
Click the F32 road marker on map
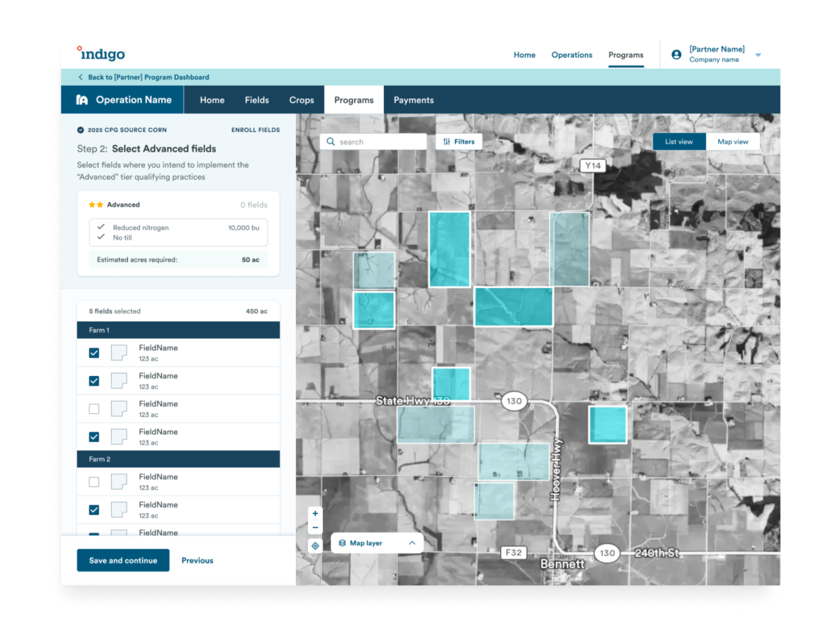514,552
